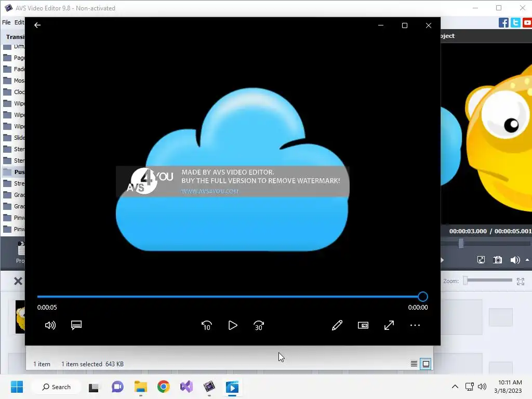
Task: Click the taskbar Search box
Action: 56,387
